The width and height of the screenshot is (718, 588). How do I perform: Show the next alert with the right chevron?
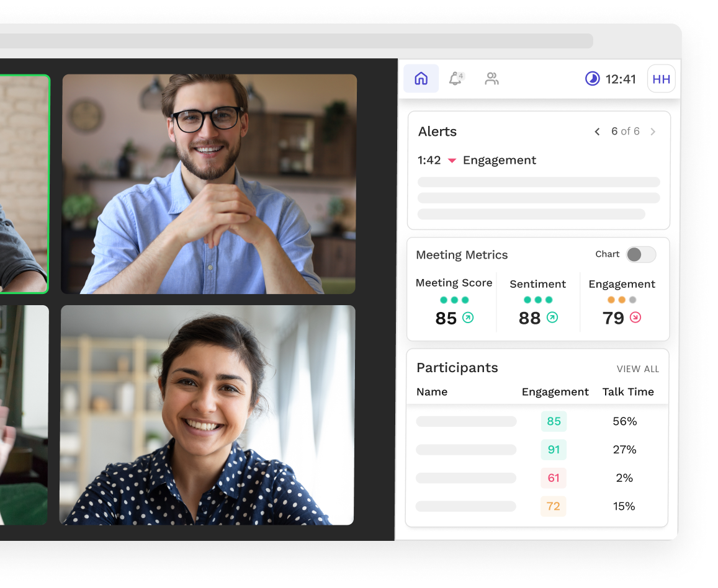point(652,131)
